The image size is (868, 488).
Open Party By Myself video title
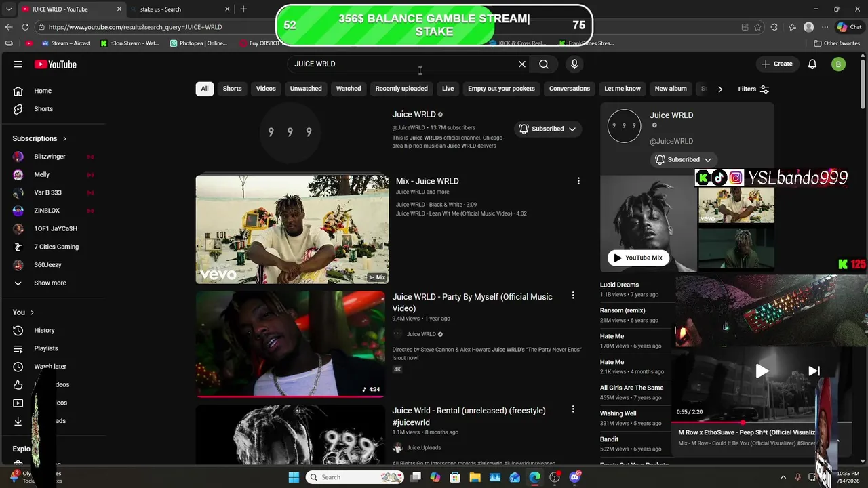472,302
